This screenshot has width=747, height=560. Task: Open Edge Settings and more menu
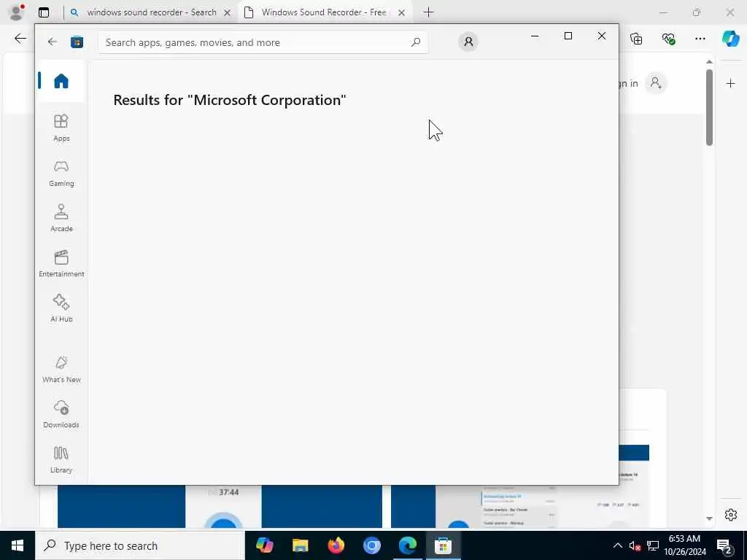700,39
